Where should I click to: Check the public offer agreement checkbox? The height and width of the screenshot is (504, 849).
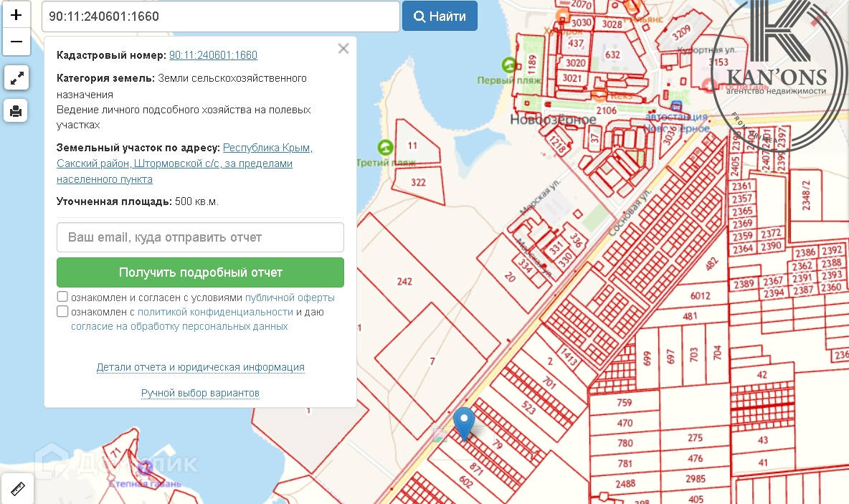pos(63,297)
